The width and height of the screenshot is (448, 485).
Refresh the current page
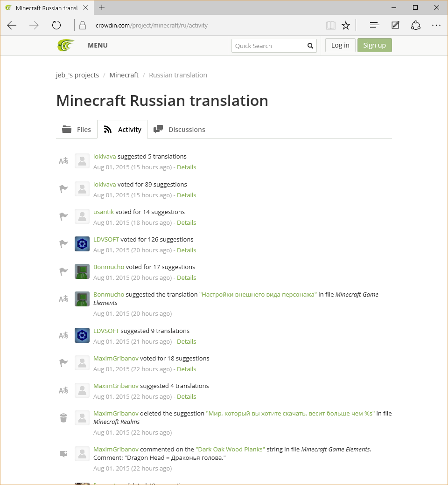pos(56,25)
